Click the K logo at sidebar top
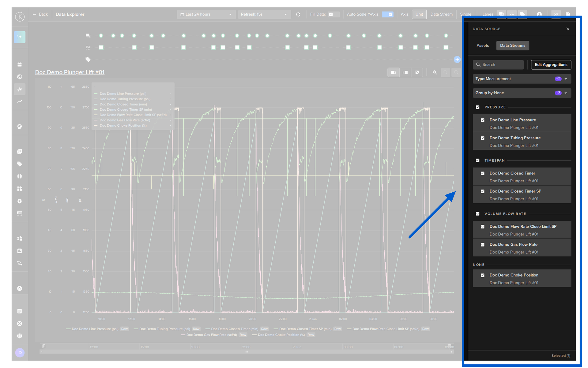The width and height of the screenshot is (588, 368). [x=20, y=17]
